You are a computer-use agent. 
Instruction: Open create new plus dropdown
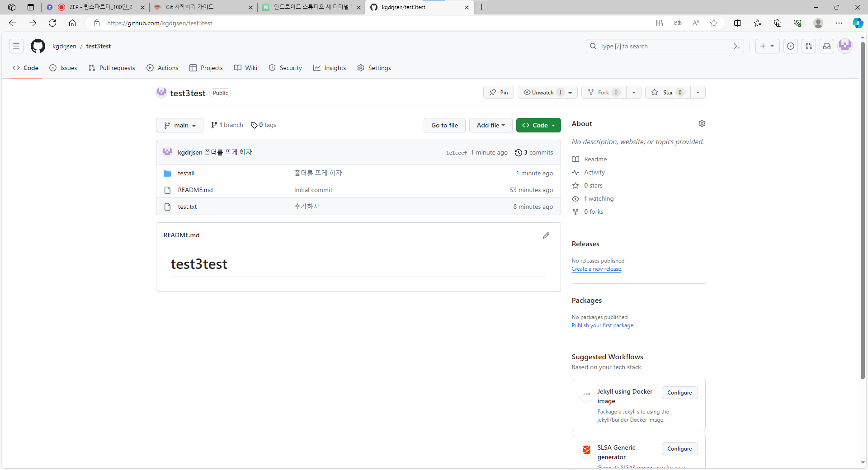(767, 46)
